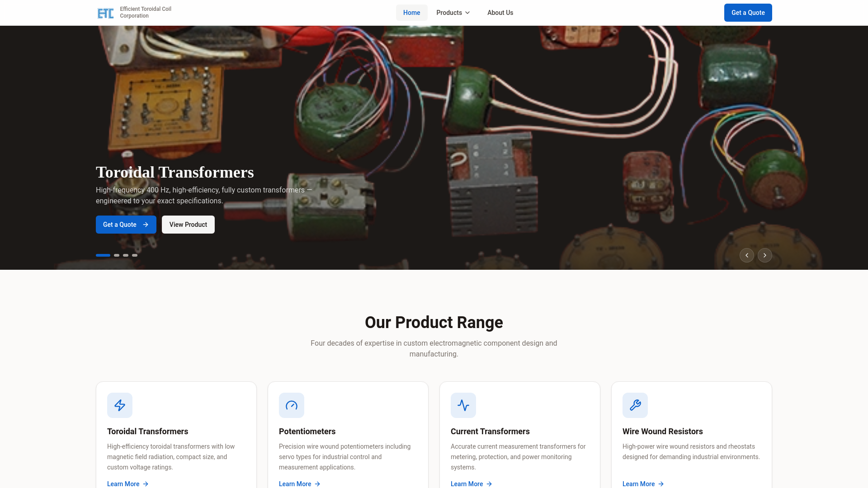The width and height of the screenshot is (868, 488).
Task: Select the second carousel slide indicator
Action: pos(117,255)
